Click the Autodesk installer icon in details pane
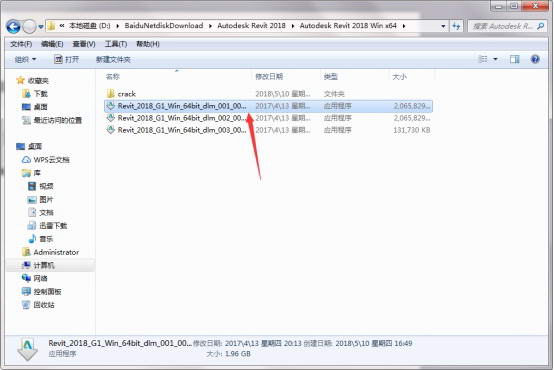Viewport: 554px width, 370px height. 28,349
